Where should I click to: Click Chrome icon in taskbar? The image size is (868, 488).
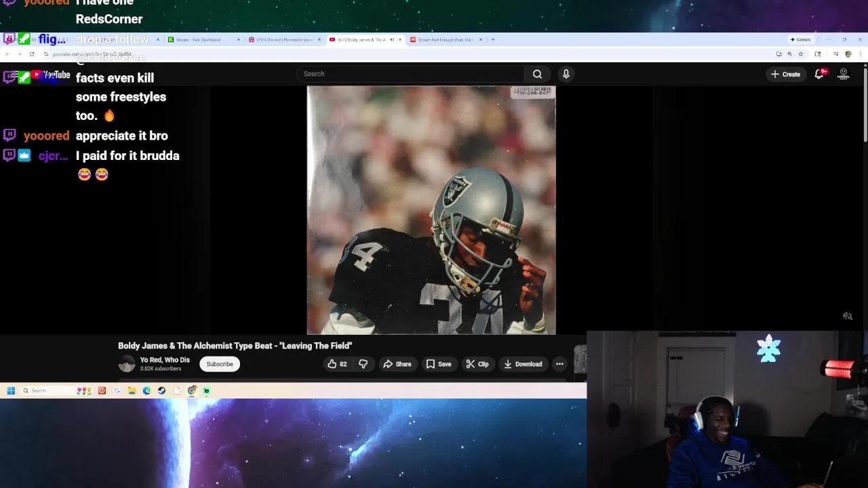pyautogui.click(x=192, y=390)
